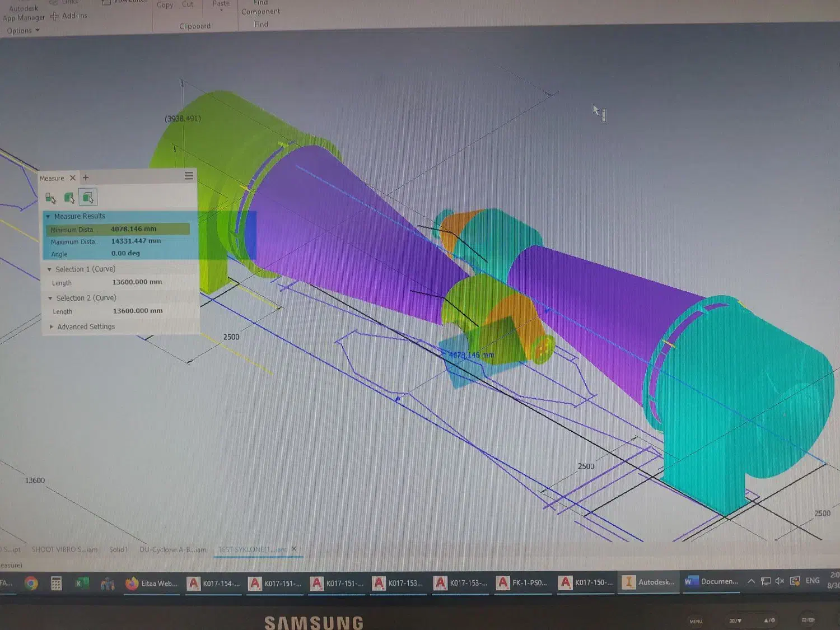
Task: Select the Minimum Distance result row
Action: click(x=118, y=229)
